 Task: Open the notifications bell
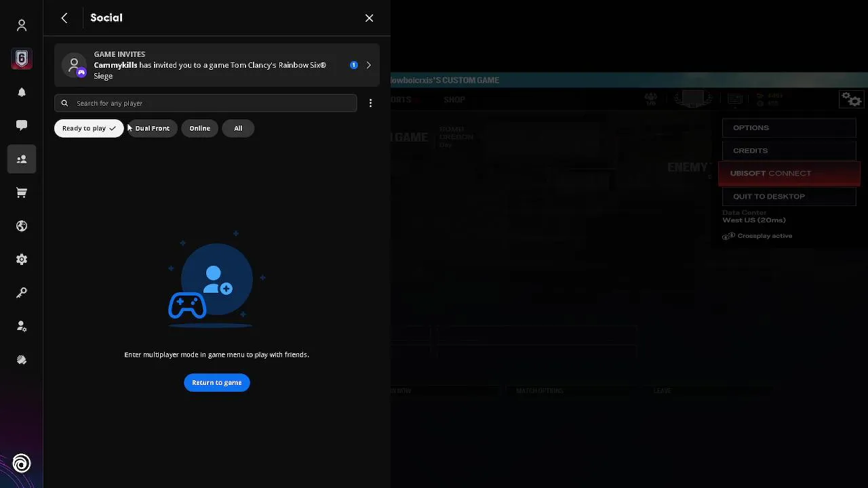[x=22, y=92]
